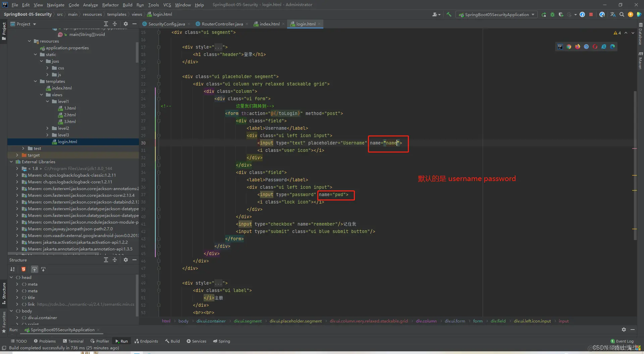This screenshot has height=354, width=644.
Task: Start debugging with the green bug icon
Action: click(552, 14)
